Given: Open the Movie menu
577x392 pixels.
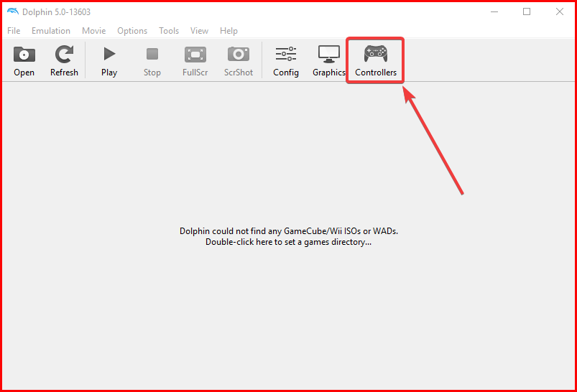Looking at the screenshot, I should [x=94, y=31].
